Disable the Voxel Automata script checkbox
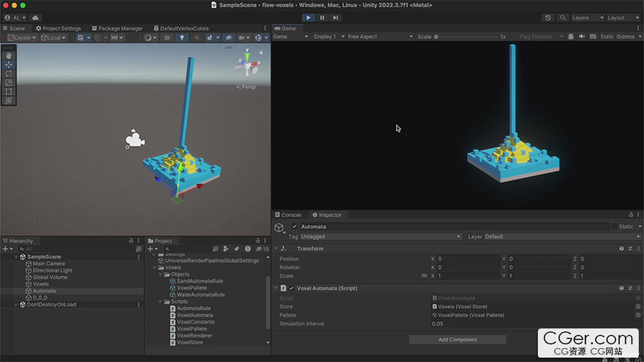644x362 pixels. [291, 288]
